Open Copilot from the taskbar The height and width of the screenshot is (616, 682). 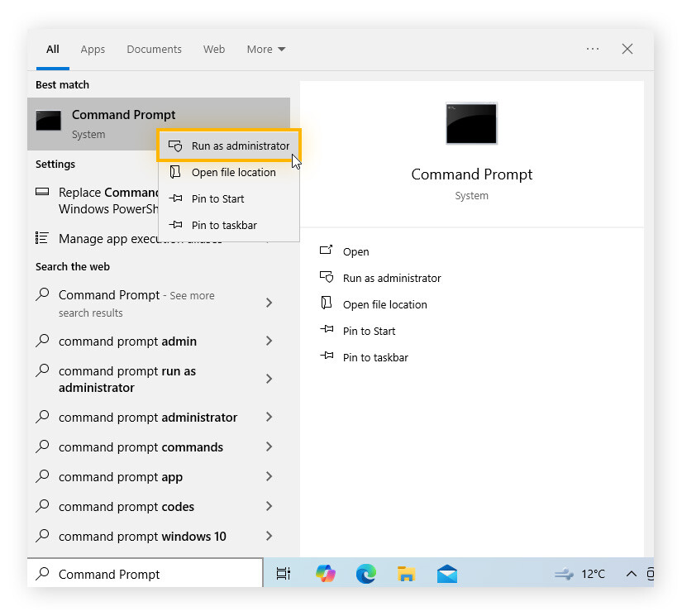coord(325,573)
